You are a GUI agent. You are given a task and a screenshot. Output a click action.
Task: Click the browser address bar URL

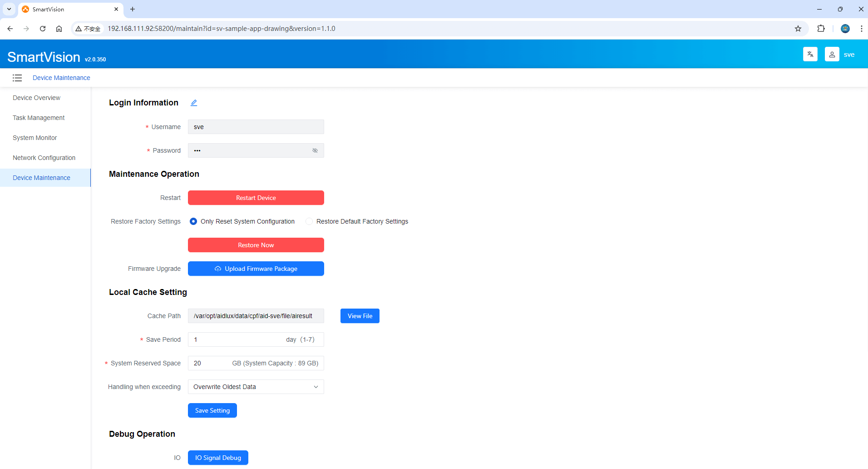(221, 29)
